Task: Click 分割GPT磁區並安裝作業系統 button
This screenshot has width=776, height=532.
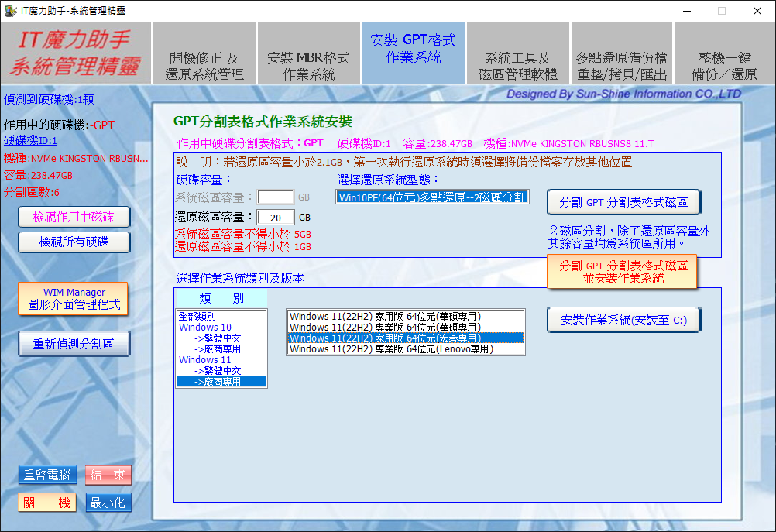Action: click(623, 272)
